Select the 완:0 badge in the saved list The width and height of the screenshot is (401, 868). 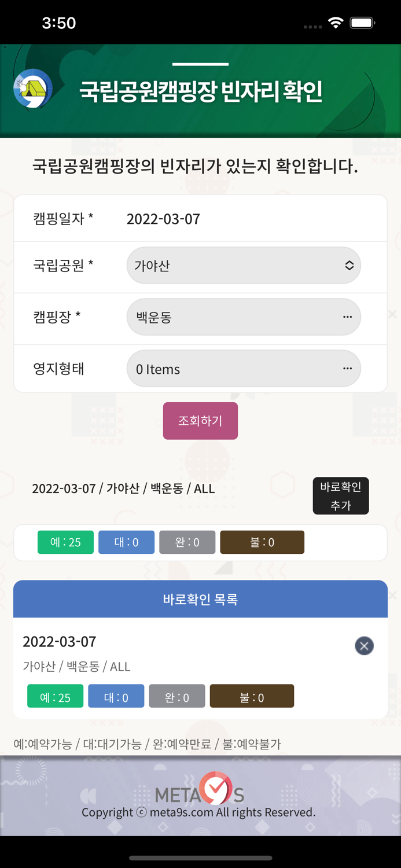coord(176,696)
